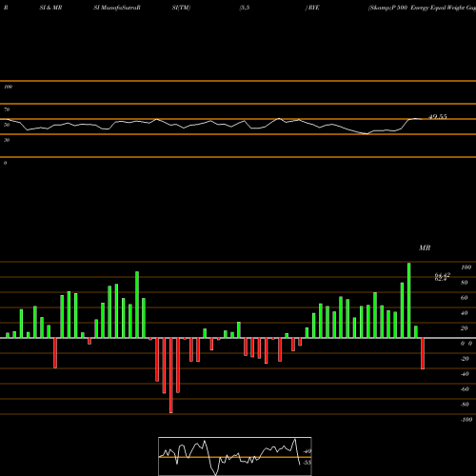Image resolution: width=476 pixels, height=476 pixels.
Task: Click the white RSI line at its lowest dip
Action: 367,134
